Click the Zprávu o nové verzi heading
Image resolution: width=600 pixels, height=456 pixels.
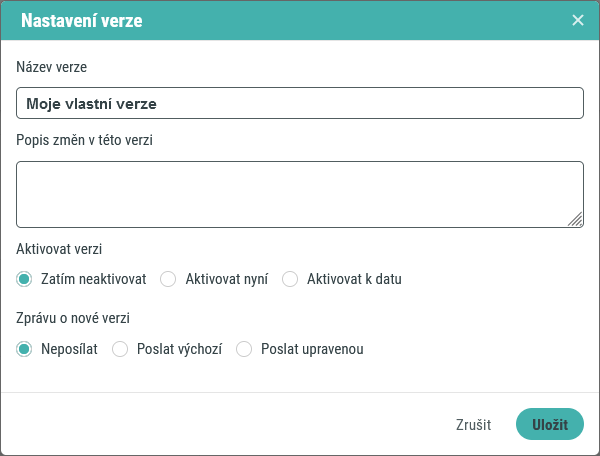(73, 318)
